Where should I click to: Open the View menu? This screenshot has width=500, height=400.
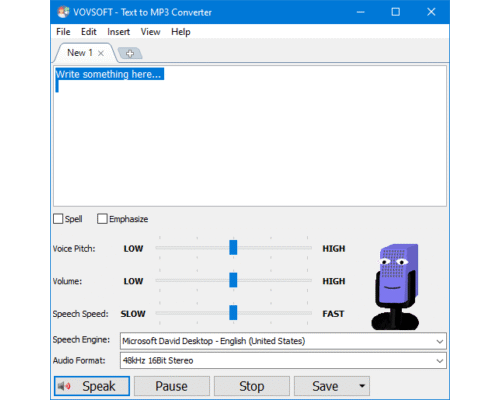pyautogui.click(x=150, y=32)
